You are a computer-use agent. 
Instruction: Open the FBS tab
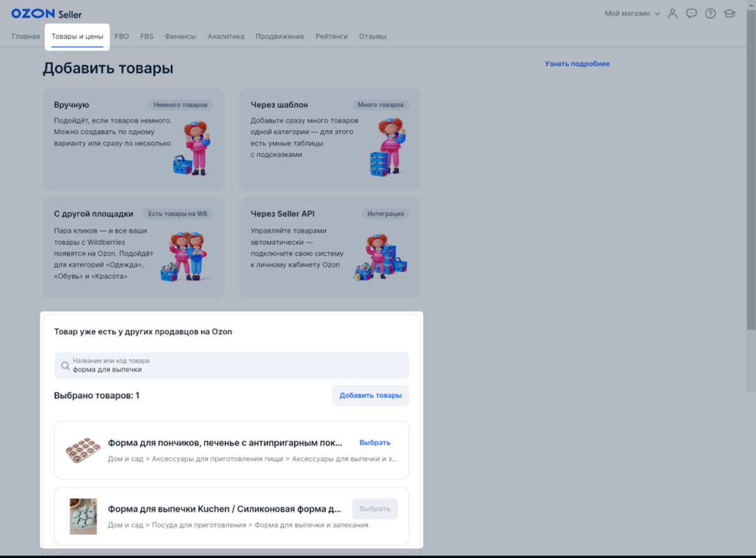pyautogui.click(x=147, y=37)
